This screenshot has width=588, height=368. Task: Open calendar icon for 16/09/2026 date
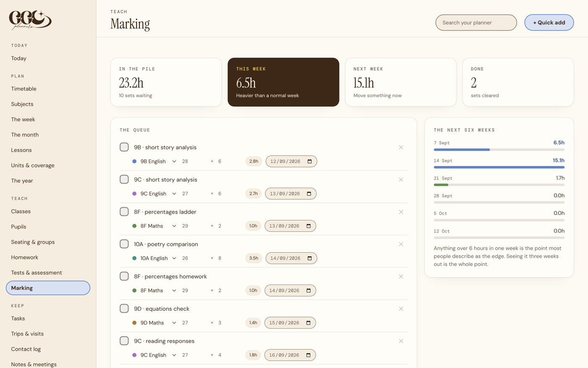click(x=309, y=355)
